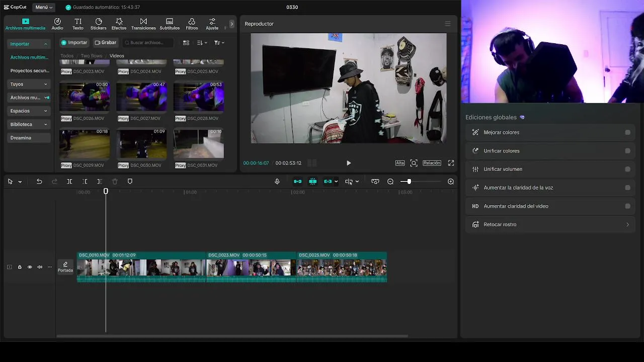
Task: Open the Stickers panel
Action: pos(98,24)
